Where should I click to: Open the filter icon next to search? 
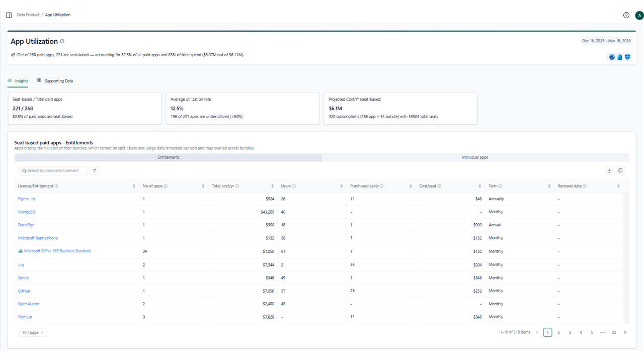[95, 170]
